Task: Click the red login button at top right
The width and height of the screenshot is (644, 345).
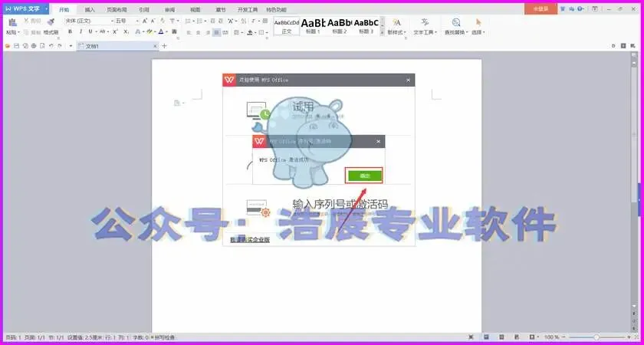Action: (x=540, y=9)
